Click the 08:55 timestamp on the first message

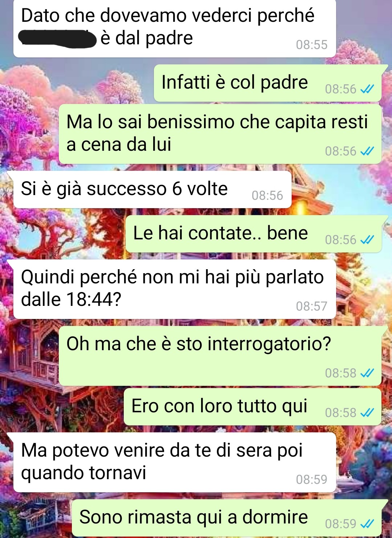[311, 45]
